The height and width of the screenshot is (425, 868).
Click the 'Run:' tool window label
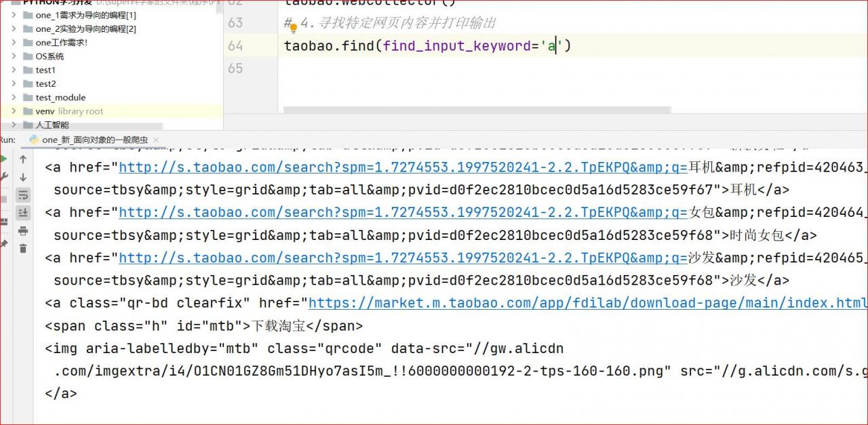(7, 140)
